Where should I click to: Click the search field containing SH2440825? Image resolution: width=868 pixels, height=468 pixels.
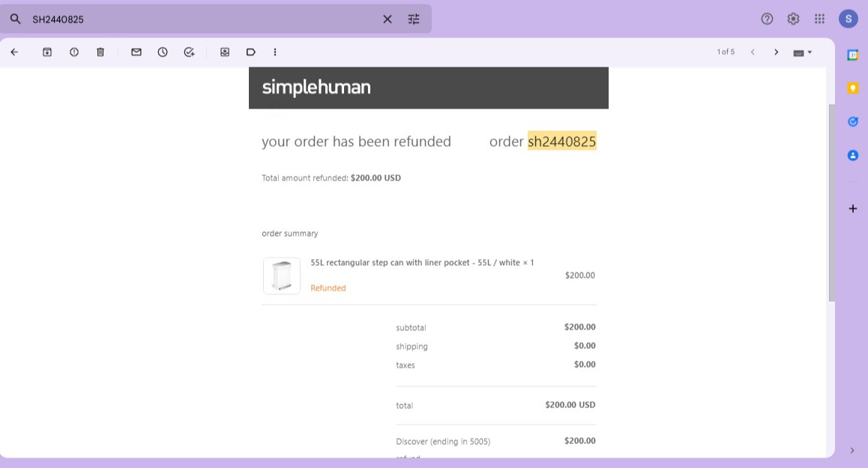point(204,19)
